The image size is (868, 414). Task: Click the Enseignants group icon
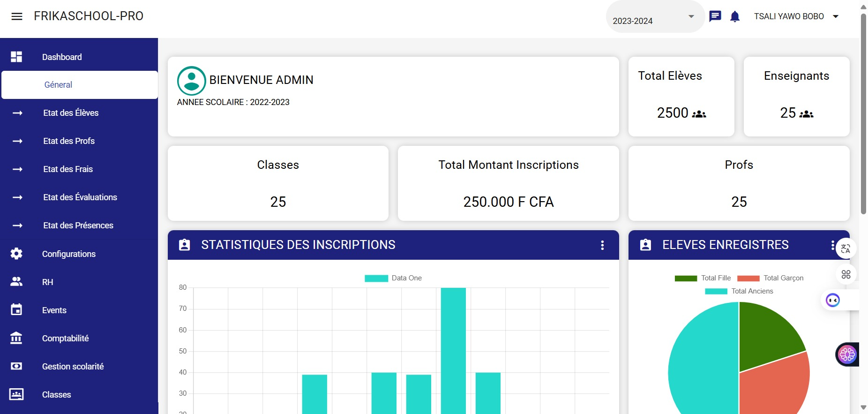coord(807,114)
